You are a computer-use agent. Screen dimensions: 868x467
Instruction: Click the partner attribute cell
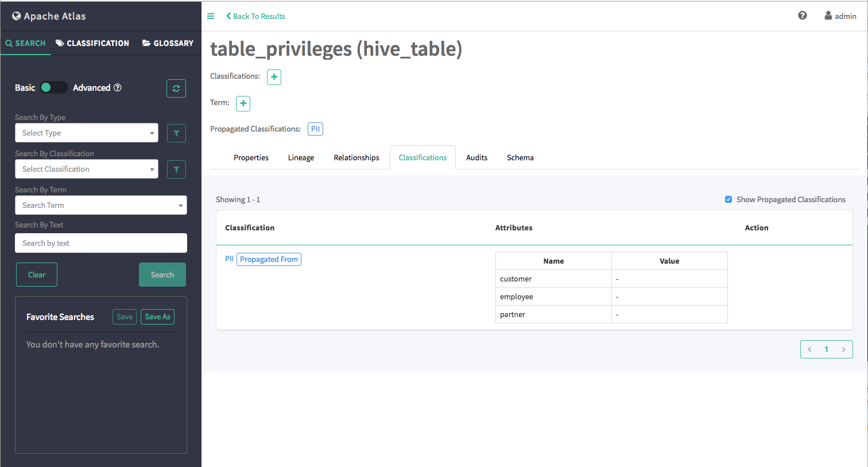pos(553,314)
